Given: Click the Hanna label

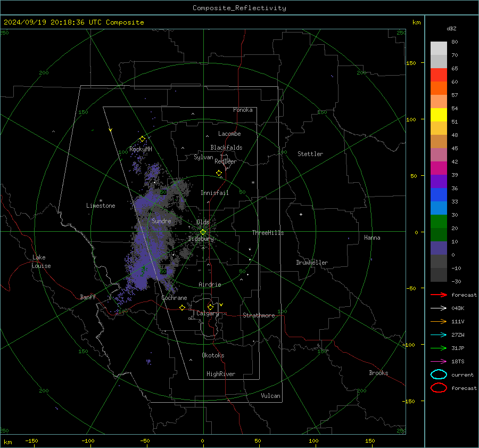Looking at the screenshot, I should pos(372,238).
